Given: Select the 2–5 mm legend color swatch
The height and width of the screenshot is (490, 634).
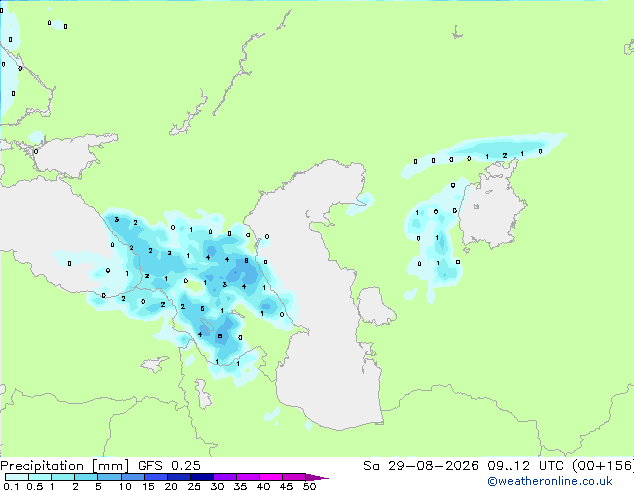Looking at the screenshot, I should click(86, 477).
